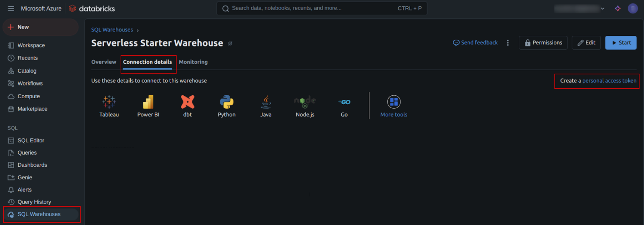
Task: Switch to the Monitoring tab
Action: click(193, 62)
